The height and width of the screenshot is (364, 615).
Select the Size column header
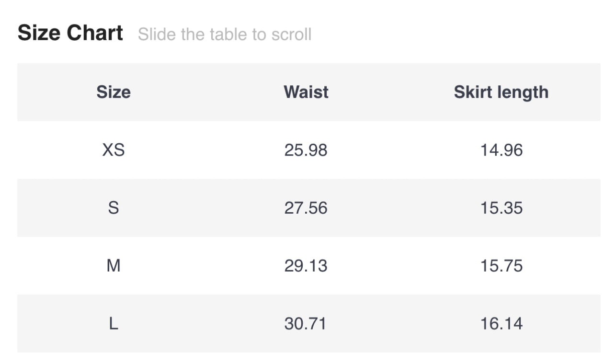[114, 92]
